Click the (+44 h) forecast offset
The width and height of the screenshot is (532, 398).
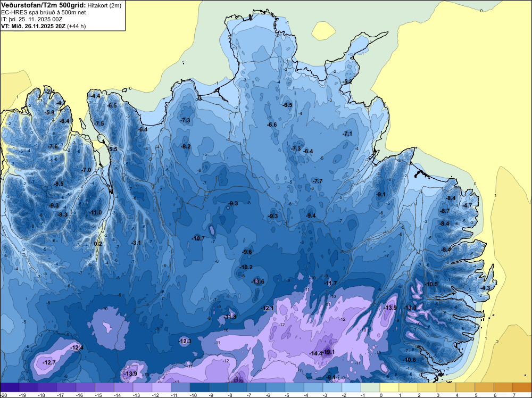click(x=76, y=26)
